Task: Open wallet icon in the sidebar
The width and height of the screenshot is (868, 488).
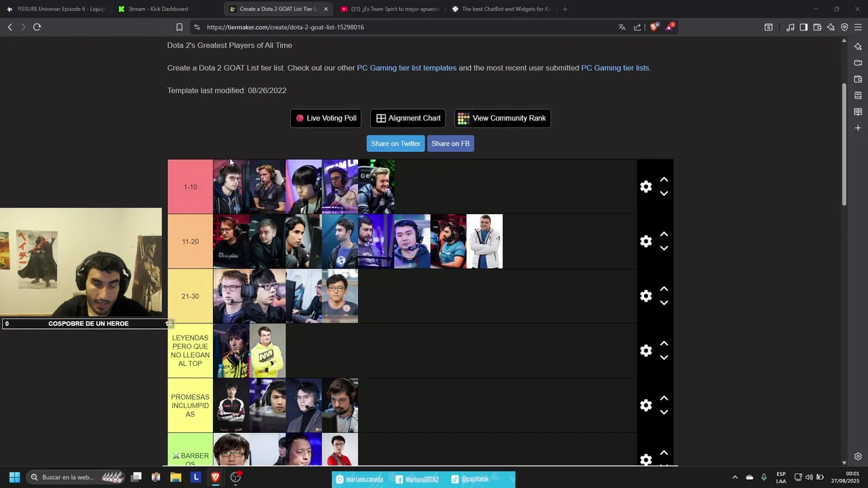Action: tap(858, 79)
